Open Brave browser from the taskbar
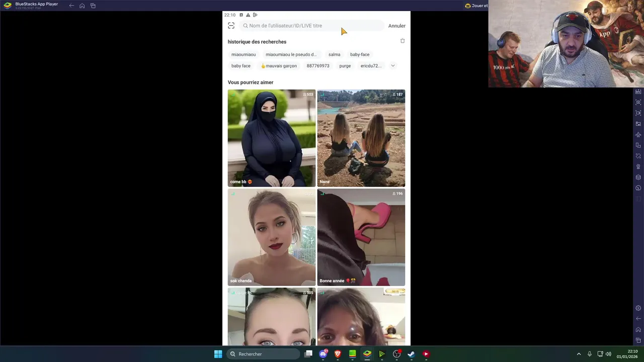 338,354
